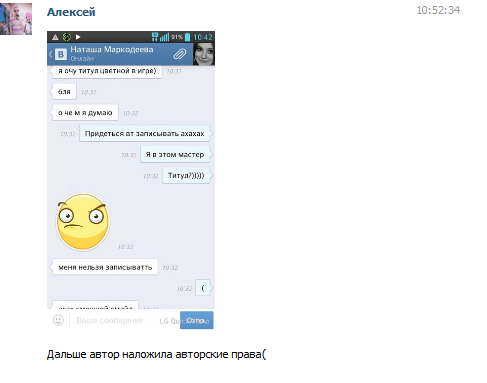Image resolution: width=487 pixels, height=383 pixels.
Task: Tap the yellow suspicious smiley sticker
Action: [x=83, y=221]
